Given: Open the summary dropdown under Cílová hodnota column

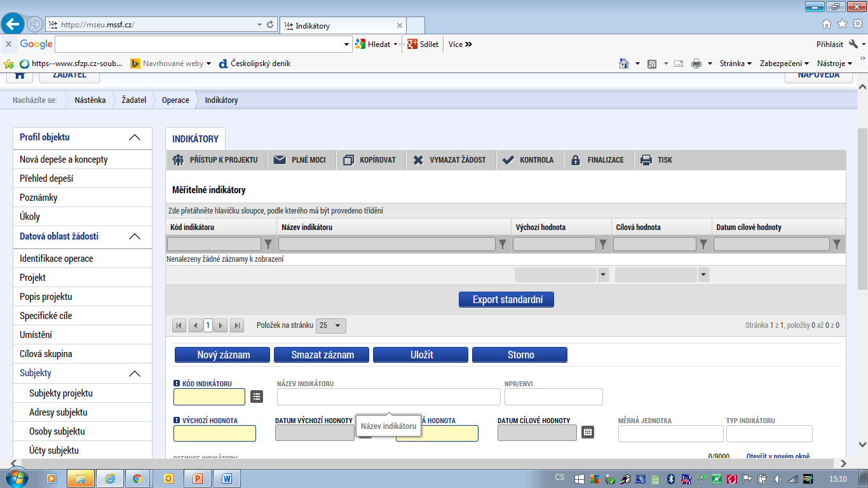Looking at the screenshot, I should (703, 274).
